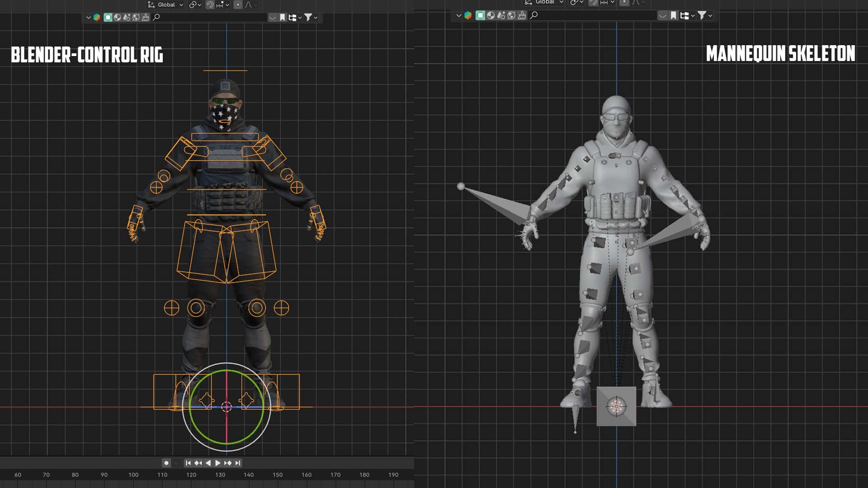Open the snapping options dropdown in left viewport
Image resolution: width=868 pixels, height=488 pixels.
(x=222, y=5)
